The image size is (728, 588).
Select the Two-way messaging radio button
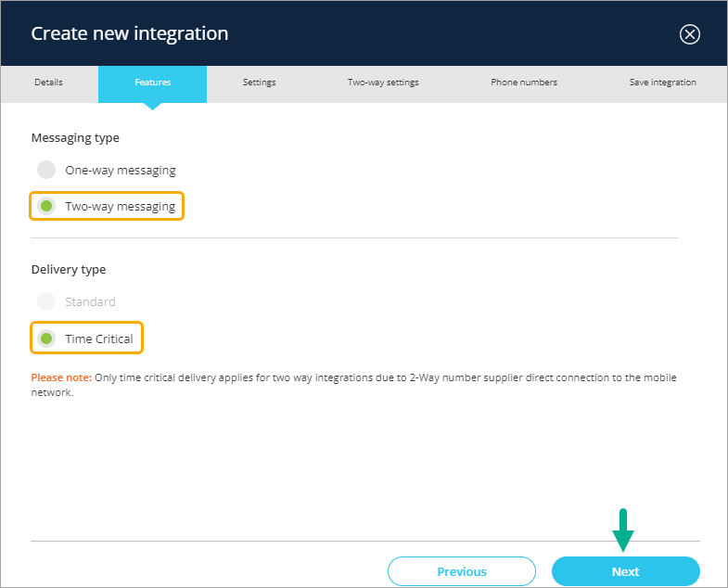point(46,206)
